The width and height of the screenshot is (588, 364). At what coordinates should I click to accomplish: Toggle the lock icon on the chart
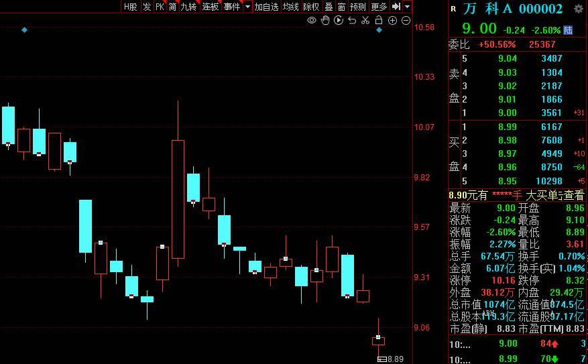coord(379,20)
